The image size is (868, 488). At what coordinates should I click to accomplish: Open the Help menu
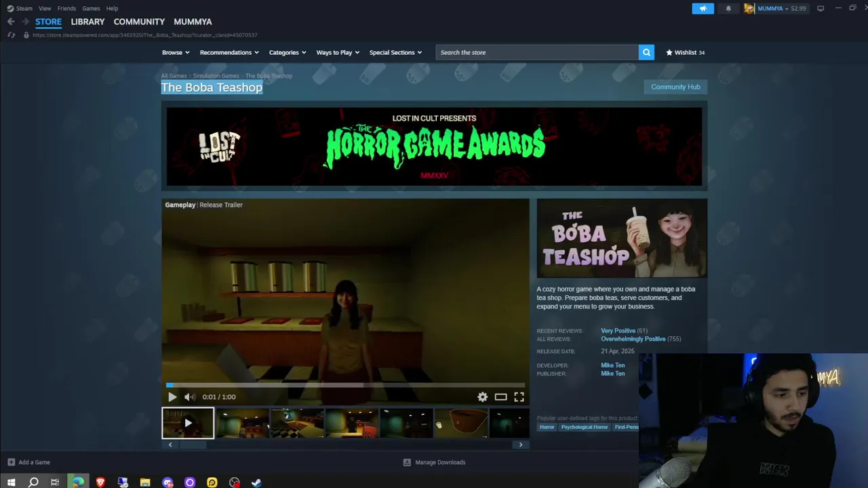click(112, 8)
